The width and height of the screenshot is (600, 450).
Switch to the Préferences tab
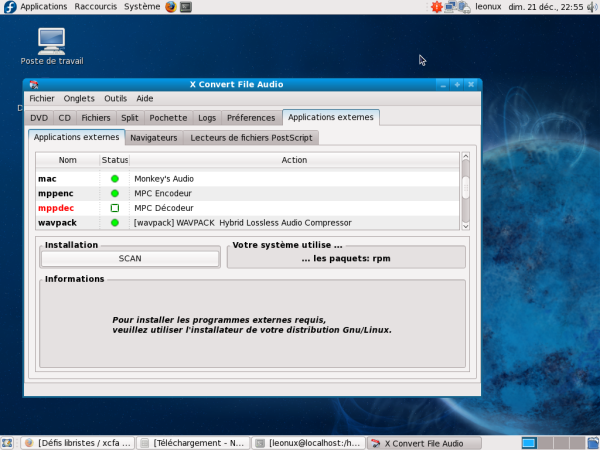click(x=251, y=118)
